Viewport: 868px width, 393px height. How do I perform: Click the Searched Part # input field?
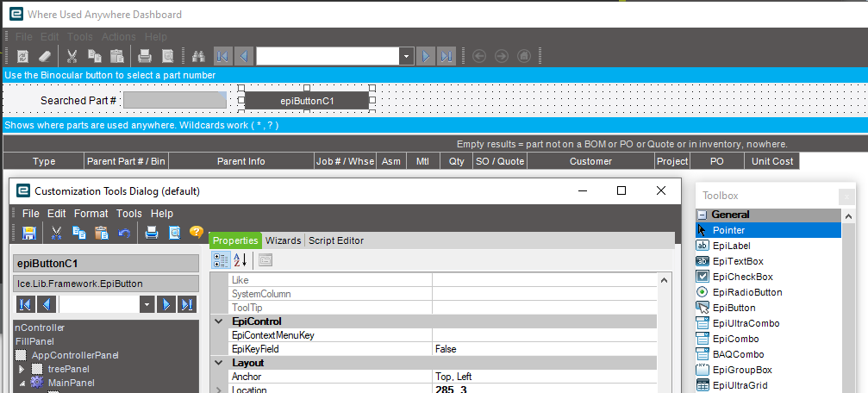pos(175,100)
